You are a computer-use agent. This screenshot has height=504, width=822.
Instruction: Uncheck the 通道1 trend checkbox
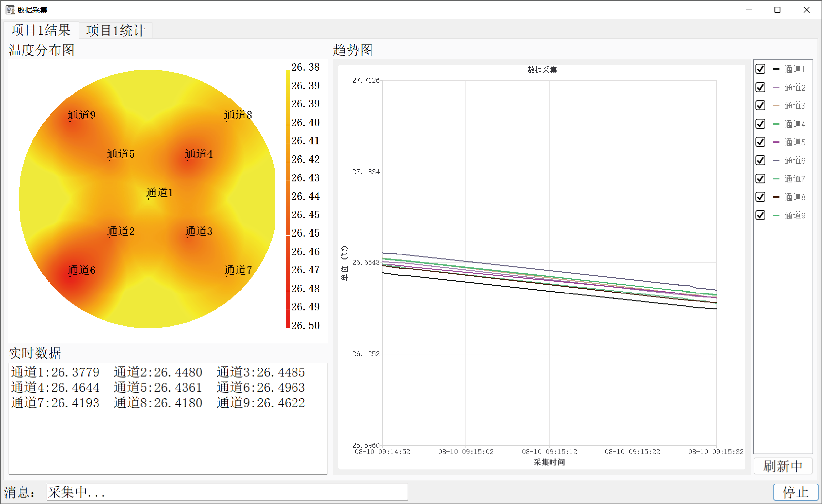tap(760, 69)
